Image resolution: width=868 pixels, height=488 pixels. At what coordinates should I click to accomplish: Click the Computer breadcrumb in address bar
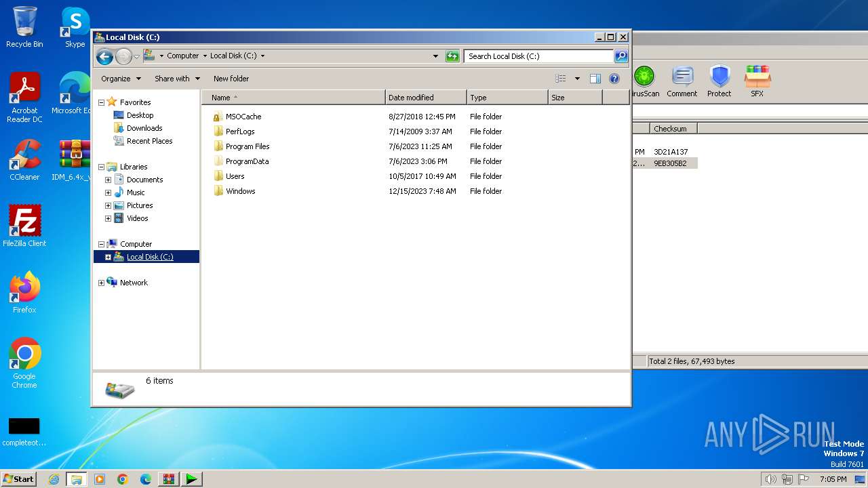(183, 56)
